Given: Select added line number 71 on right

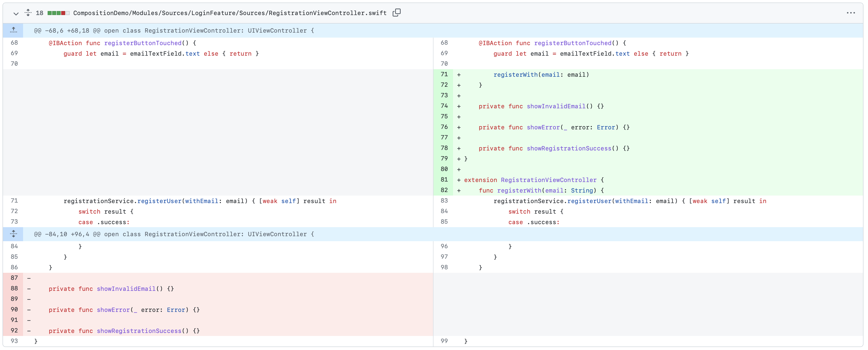Looking at the screenshot, I should tap(444, 74).
